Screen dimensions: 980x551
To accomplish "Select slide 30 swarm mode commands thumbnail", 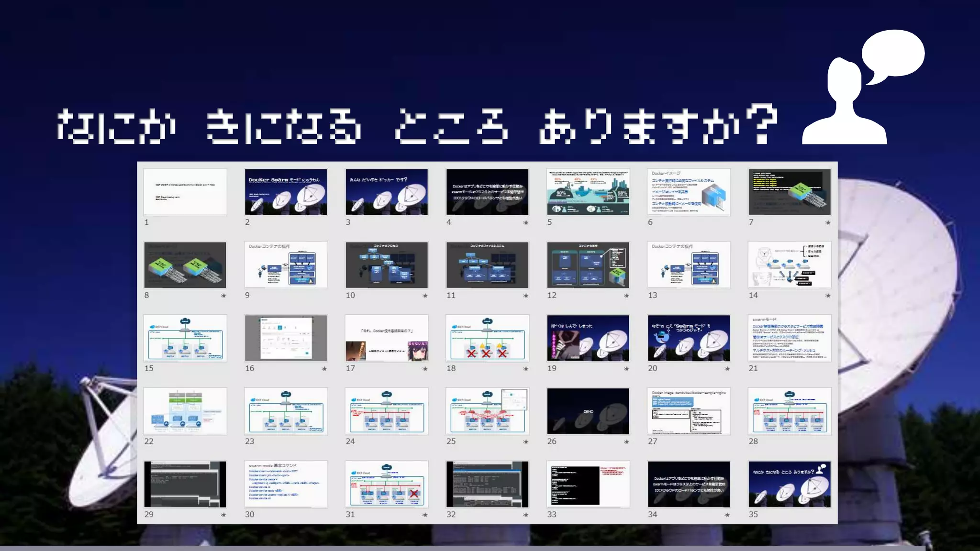I will (286, 484).
